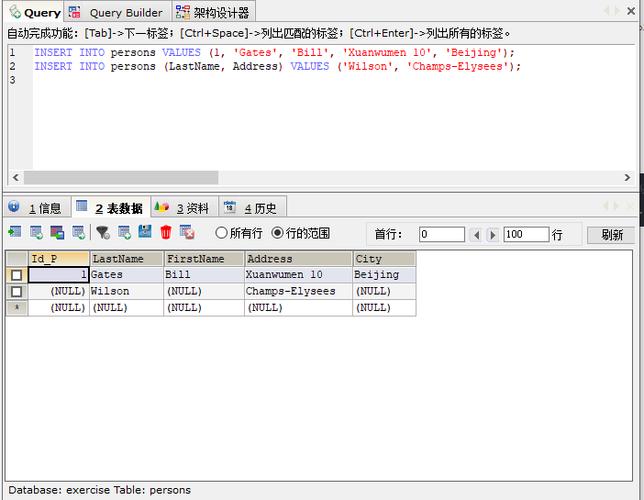
Task: Close the query editor with the X
Action: [x=631, y=11]
